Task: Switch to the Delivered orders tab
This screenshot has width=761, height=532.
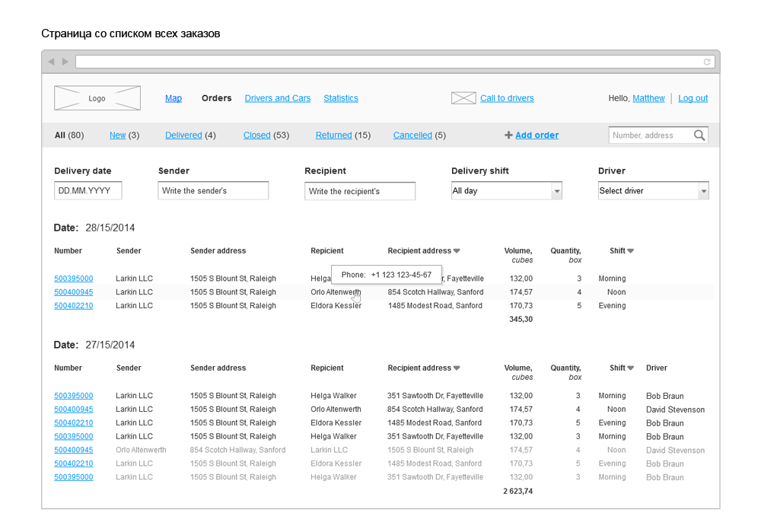Action: pyautogui.click(x=183, y=135)
